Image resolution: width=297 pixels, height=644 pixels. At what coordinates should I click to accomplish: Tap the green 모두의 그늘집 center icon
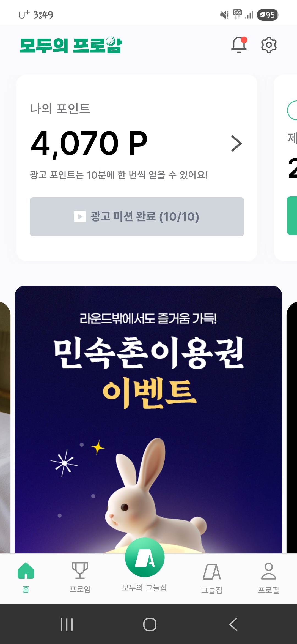(145, 557)
